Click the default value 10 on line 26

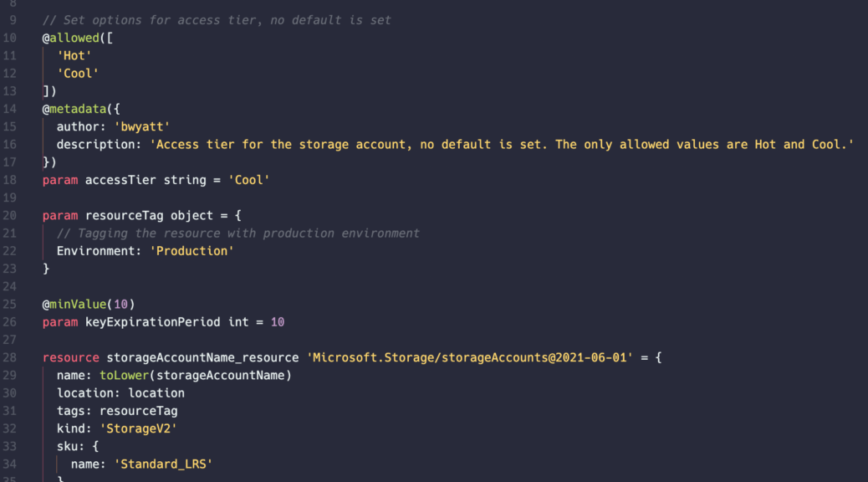click(x=278, y=322)
